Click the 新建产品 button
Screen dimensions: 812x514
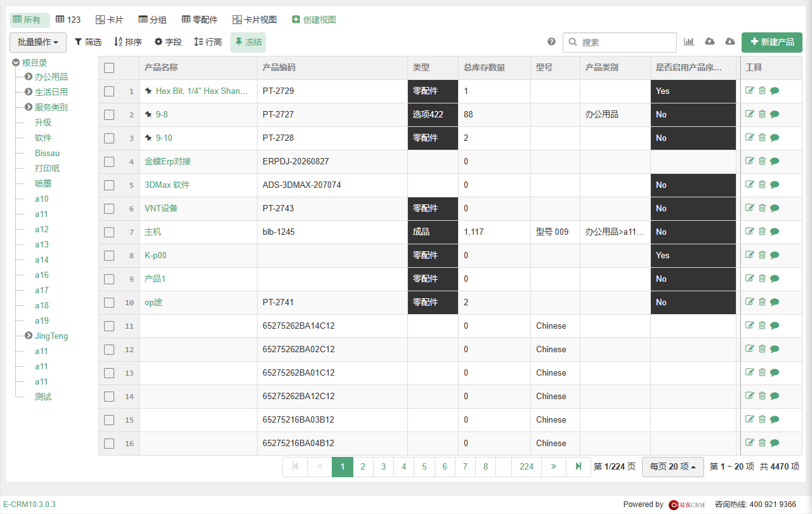coord(772,42)
